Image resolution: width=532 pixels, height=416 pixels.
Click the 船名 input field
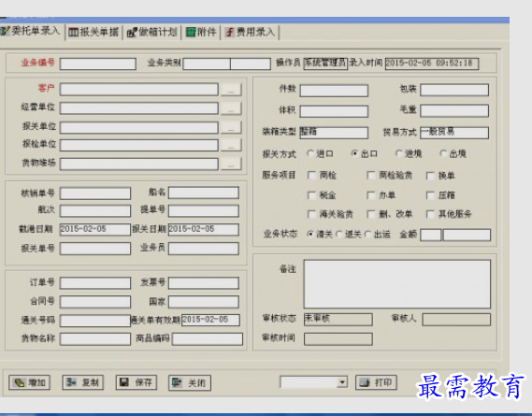click(x=204, y=193)
